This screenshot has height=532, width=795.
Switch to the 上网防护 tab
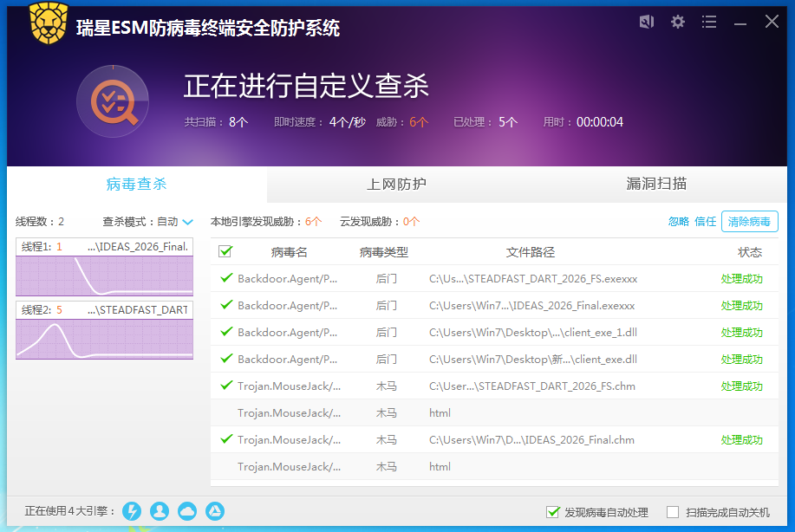[396, 184]
